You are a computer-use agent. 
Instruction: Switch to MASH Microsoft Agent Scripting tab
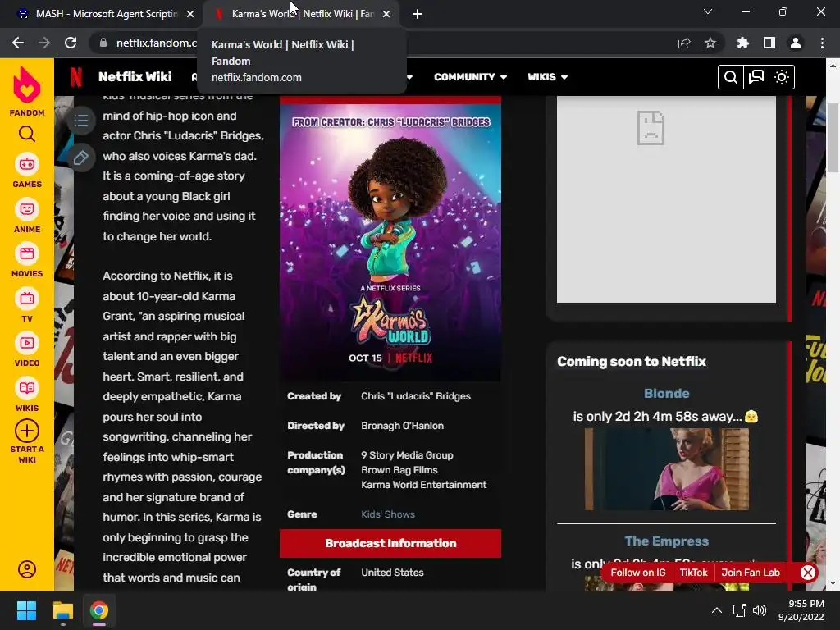(x=106, y=14)
